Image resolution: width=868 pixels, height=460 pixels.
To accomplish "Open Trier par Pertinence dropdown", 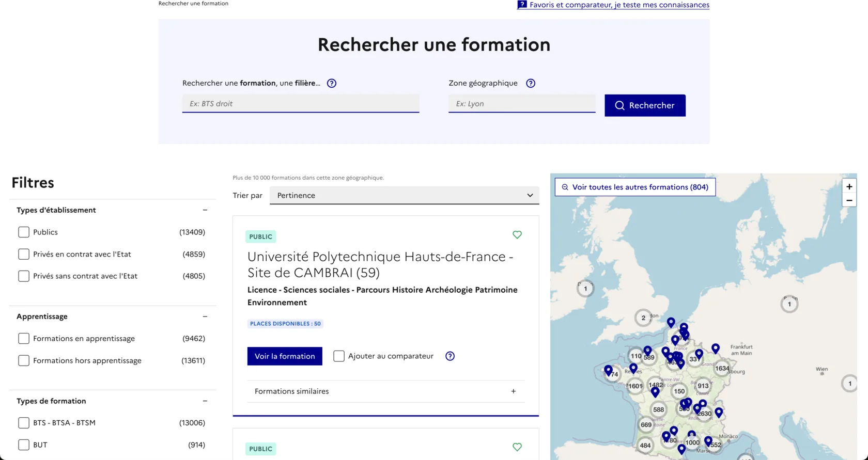I will click(405, 195).
